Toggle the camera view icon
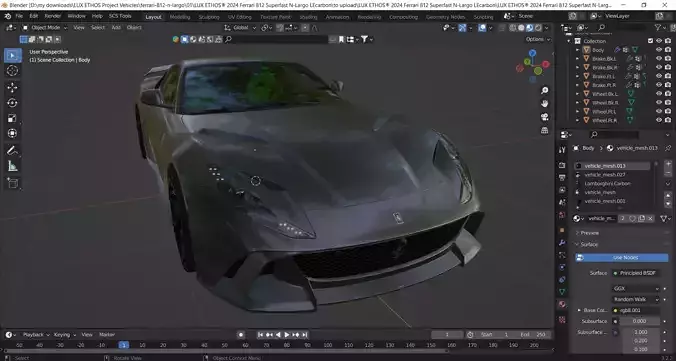Screen dimensions: 676x361 point(545,117)
